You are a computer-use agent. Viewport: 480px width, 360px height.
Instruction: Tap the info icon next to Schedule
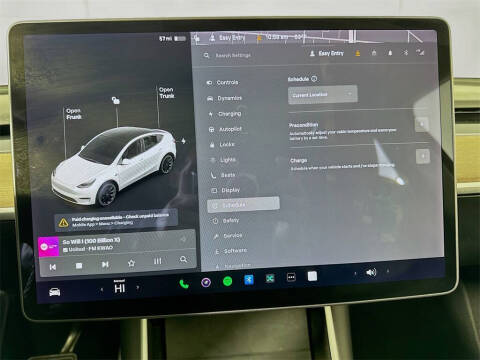314,79
